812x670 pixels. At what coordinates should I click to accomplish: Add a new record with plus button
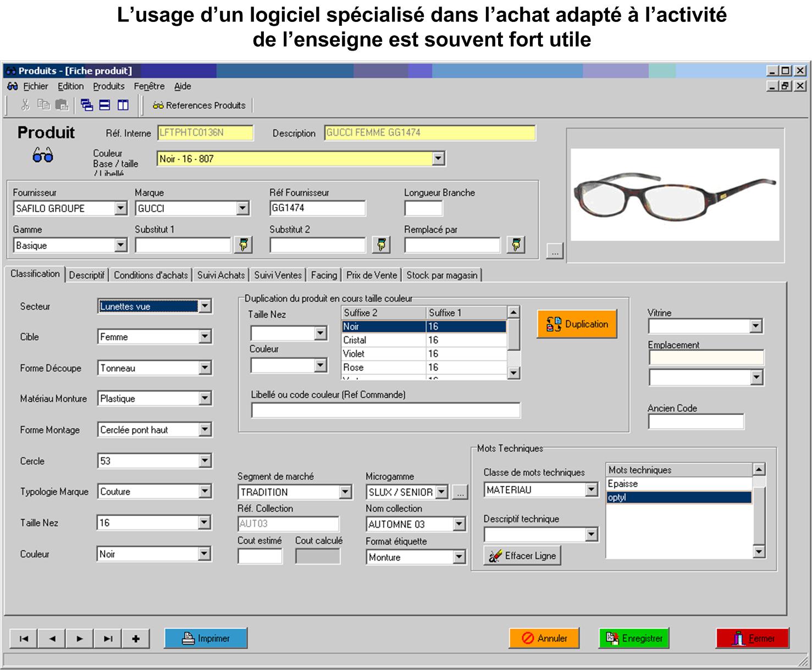click(136, 639)
